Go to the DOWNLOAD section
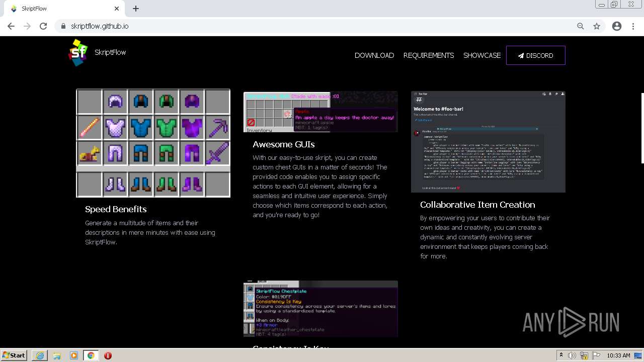 (374, 55)
